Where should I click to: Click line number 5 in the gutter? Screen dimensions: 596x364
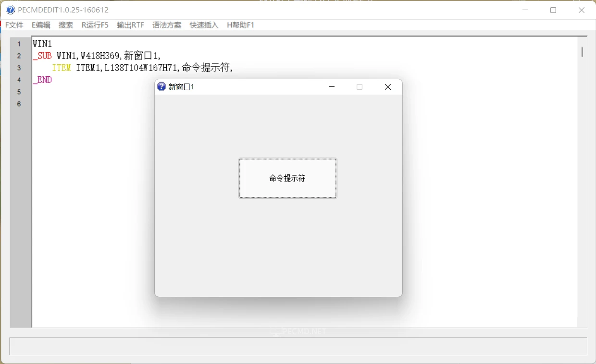[x=19, y=92]
